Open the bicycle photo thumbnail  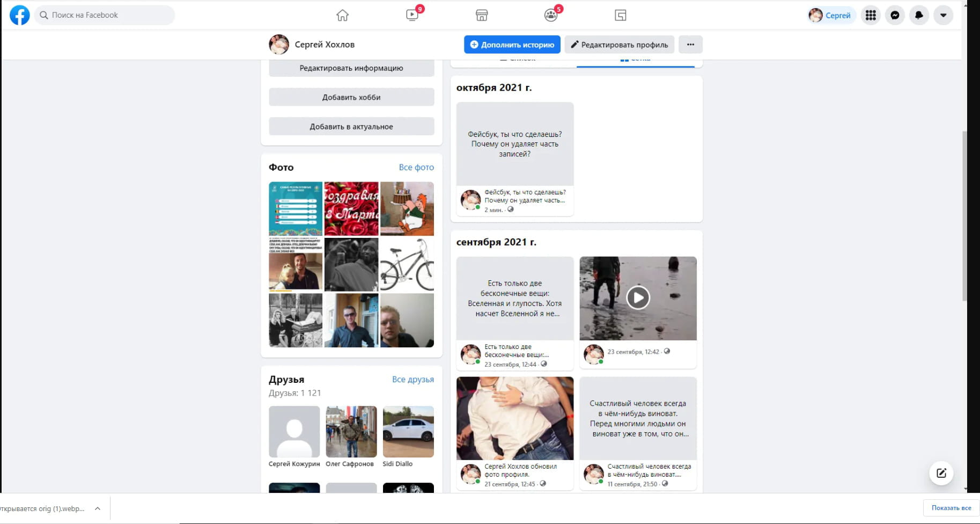407,265
